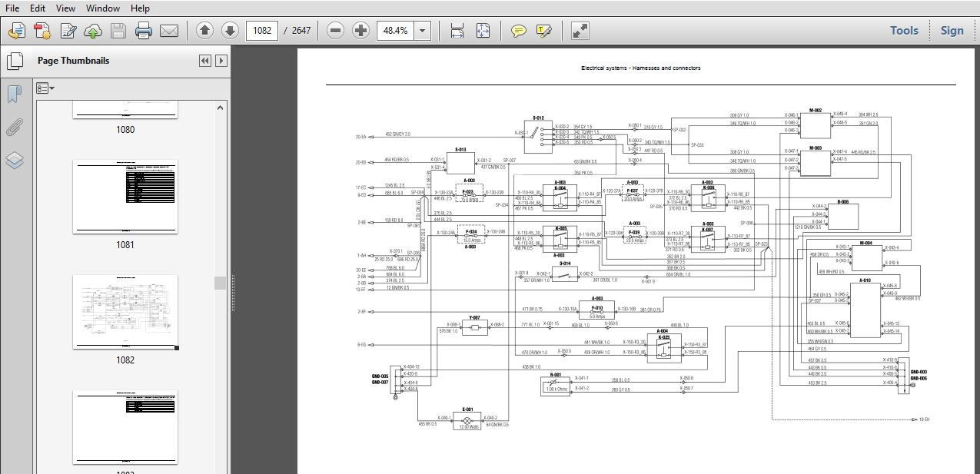The height and width of the screenshot is (474, 980).
Task: Enter read mode with expand arrows icon
Action: pos(580,31)
